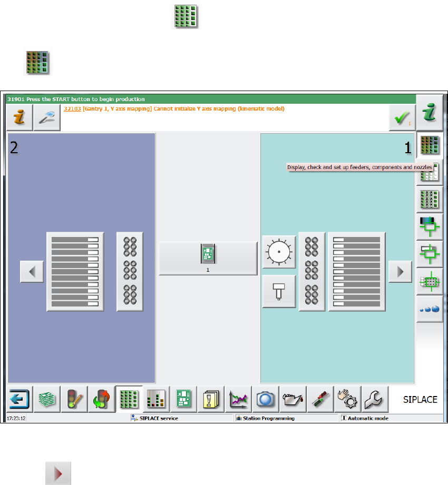Screen dimensions: 448x485
Task: Open the hand with gears icon
Action: (x=347, y=399)
